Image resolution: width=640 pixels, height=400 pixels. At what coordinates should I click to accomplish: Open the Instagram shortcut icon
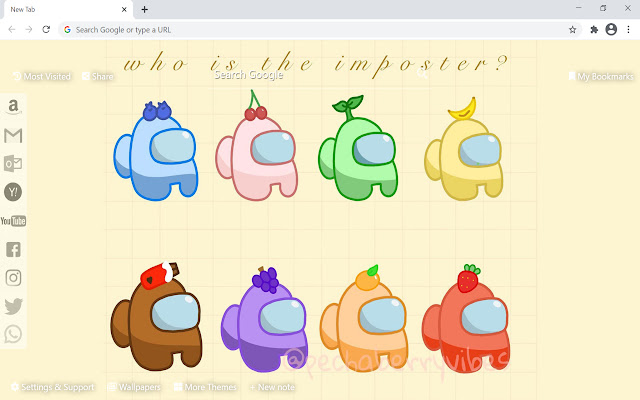13,278
